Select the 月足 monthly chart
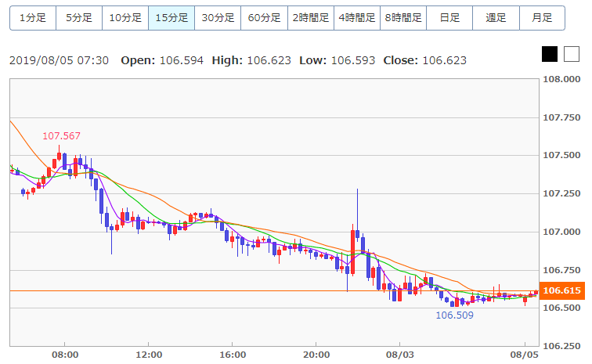The height and width of the screenshot is (364, 592). [x=542, y=17]
